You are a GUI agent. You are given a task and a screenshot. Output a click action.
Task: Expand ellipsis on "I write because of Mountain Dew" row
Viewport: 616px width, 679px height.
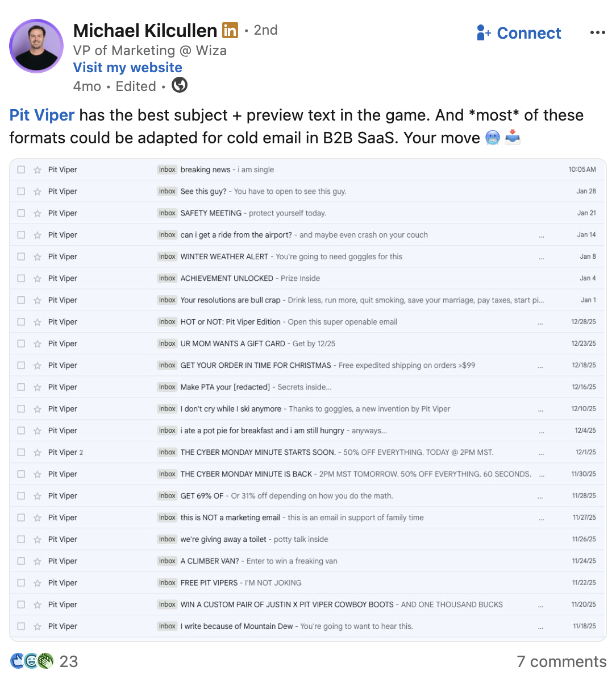pos(541,628)
